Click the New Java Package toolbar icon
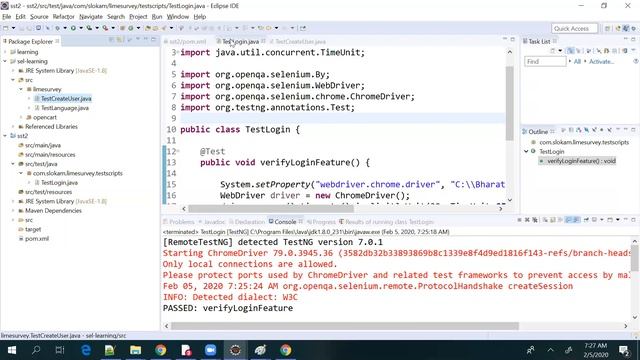 tap(122, 28)
